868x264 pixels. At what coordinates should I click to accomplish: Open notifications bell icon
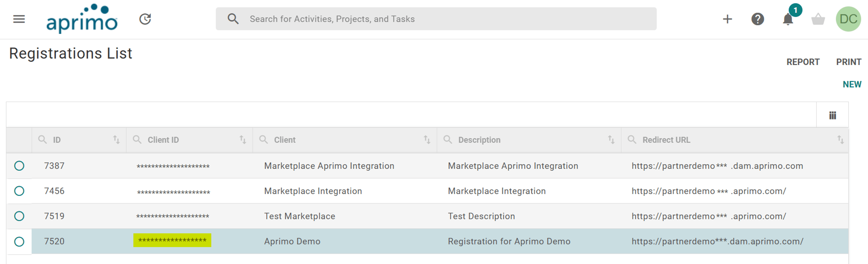(x=788, y=19)
